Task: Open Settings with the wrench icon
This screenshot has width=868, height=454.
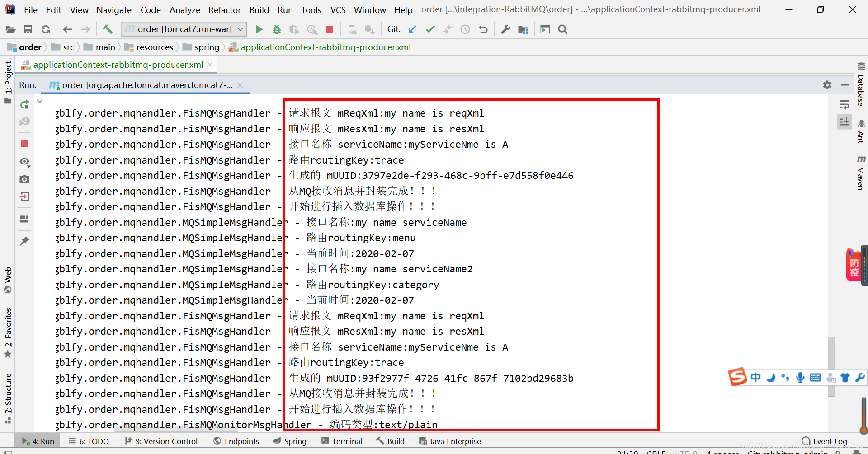Action: click(x=505, y=29)
